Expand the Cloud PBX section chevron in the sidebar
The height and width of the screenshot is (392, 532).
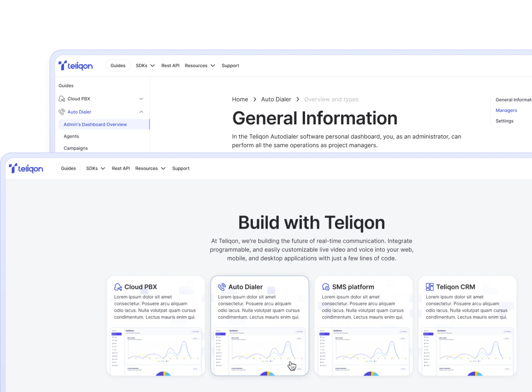click(141, 99)
